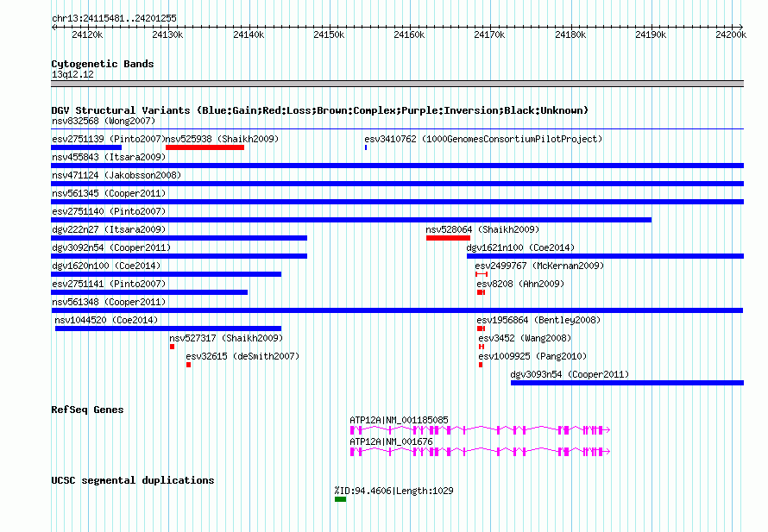Select the RefSeq Genes track title
The width and height of the screenshot is (768, 532).
[87, 410]
